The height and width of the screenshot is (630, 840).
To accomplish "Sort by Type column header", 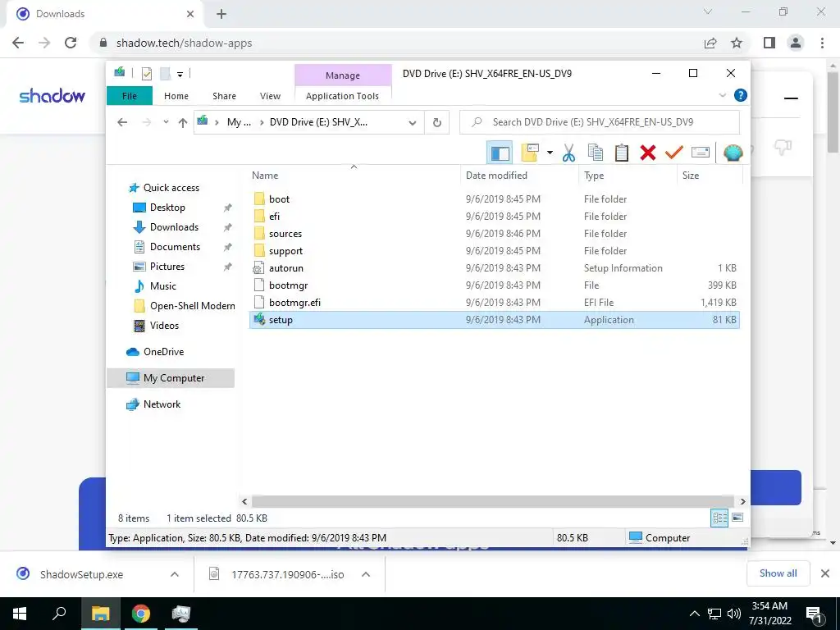I will (x=594, y=176).
